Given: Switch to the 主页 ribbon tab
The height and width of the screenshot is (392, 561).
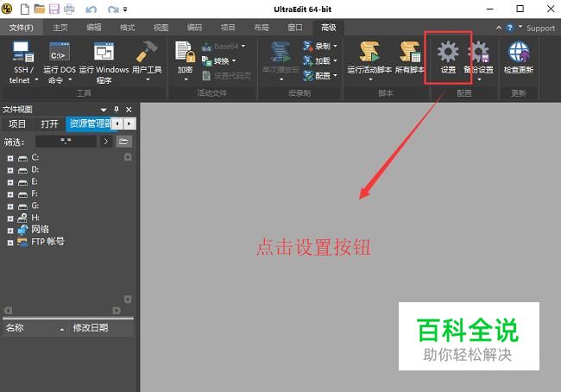Looking at the screenshot, I should point(60,28).
